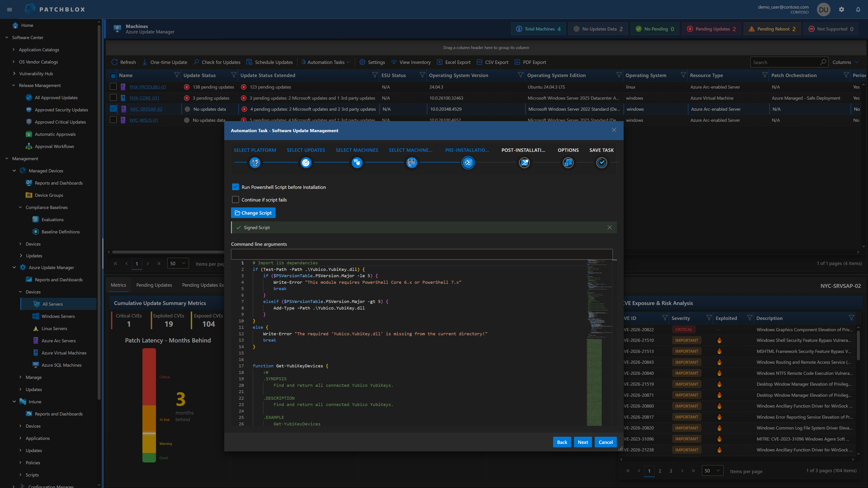Click the Excel Export icon
Viewport: 868px width, 488px height.
[x=440, y=62]
